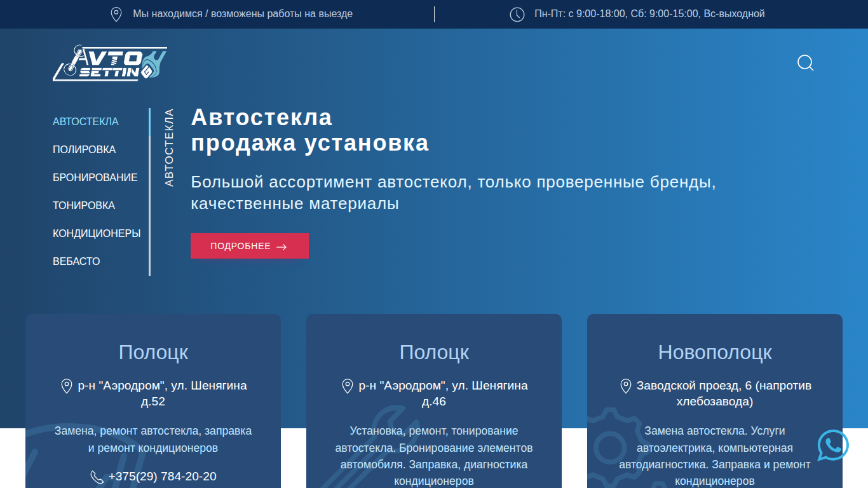
Task: Click the address ending in д.46
Action: click(x=443, y=393)
